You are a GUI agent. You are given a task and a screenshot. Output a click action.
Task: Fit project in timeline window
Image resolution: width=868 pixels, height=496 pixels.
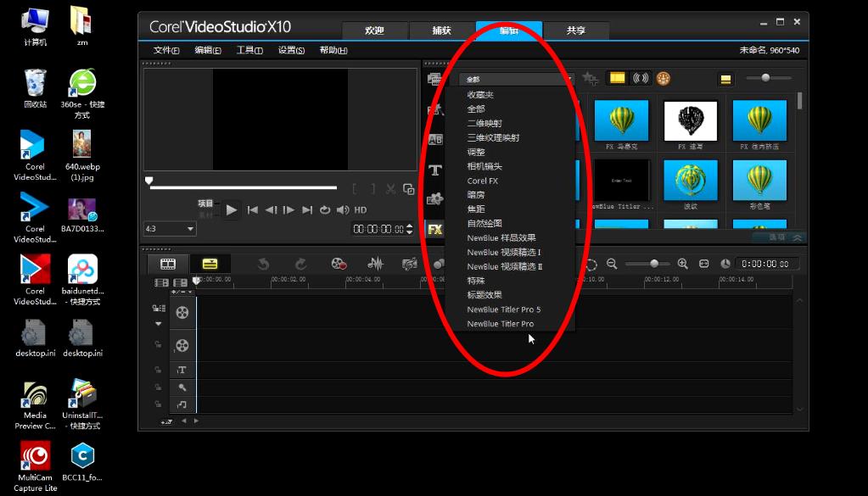(703, 264)
